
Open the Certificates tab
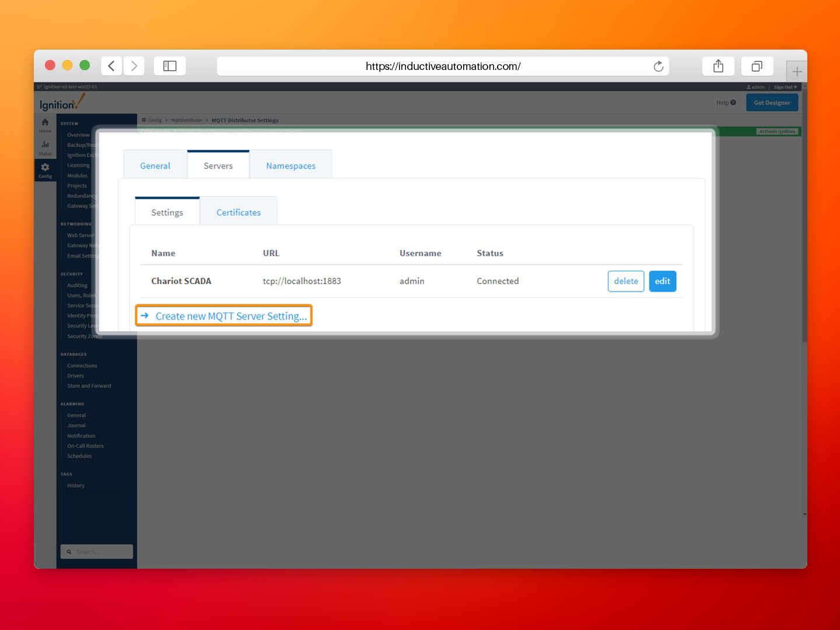pos(238,212)
